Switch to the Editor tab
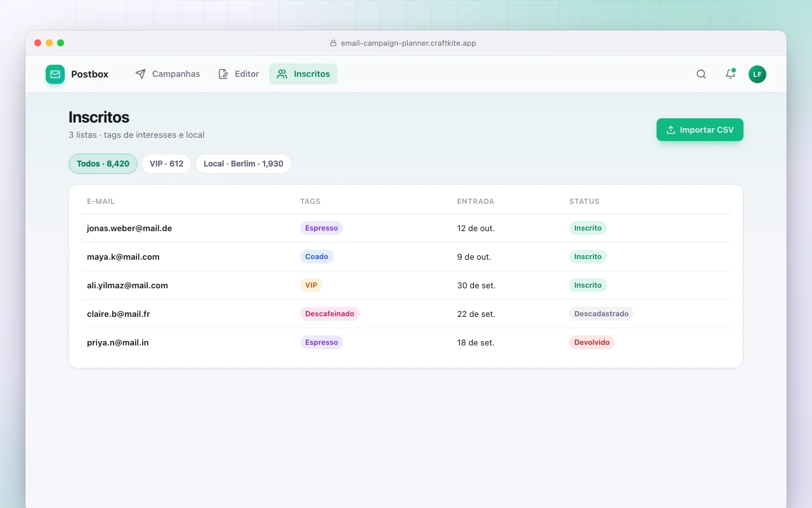 pyautogui.click(x=239, y=74)
